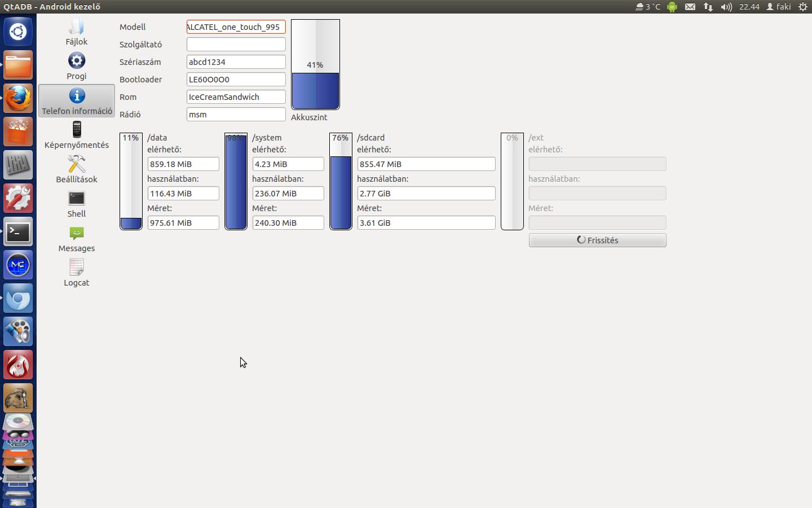Image resolution: width=812 pixels, height=508 pixels.
Task: Click the Android indicator in top panel
Action: (672, 7)
